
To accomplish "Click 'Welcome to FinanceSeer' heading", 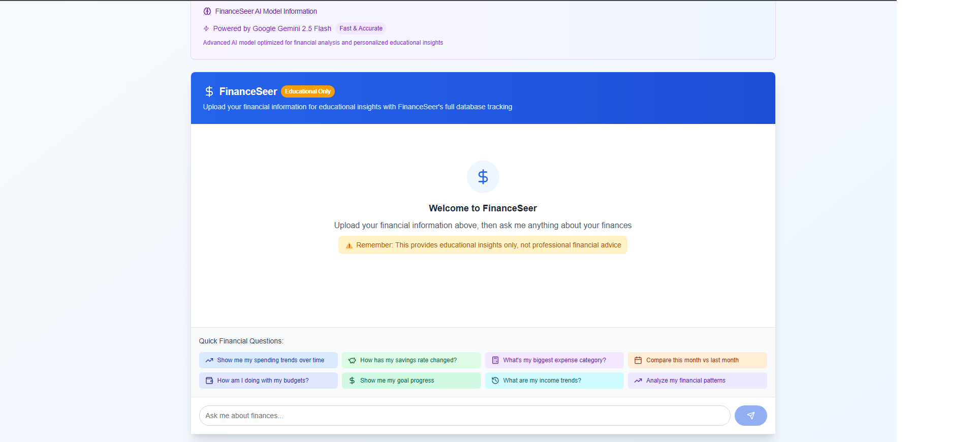I will click(x=483, y=208).
